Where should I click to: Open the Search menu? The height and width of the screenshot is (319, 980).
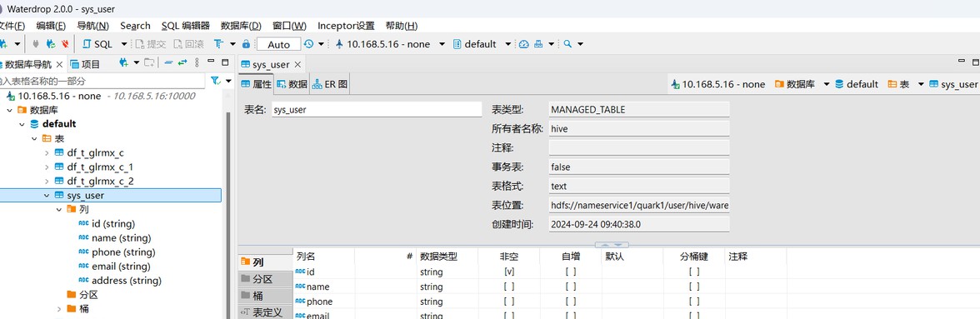click(135, 26)
